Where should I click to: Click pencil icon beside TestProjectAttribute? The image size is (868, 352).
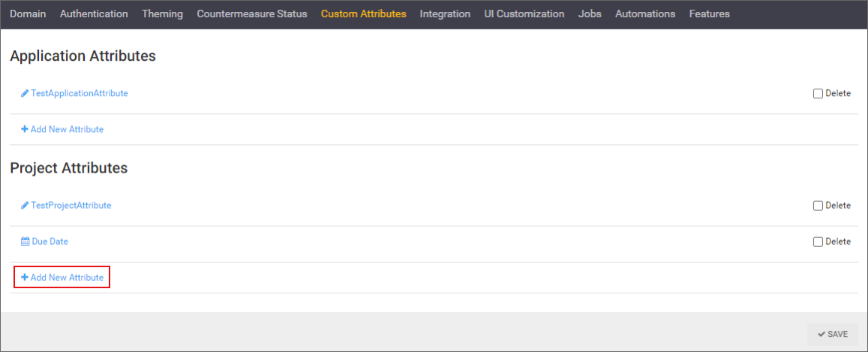coord(25,206)
